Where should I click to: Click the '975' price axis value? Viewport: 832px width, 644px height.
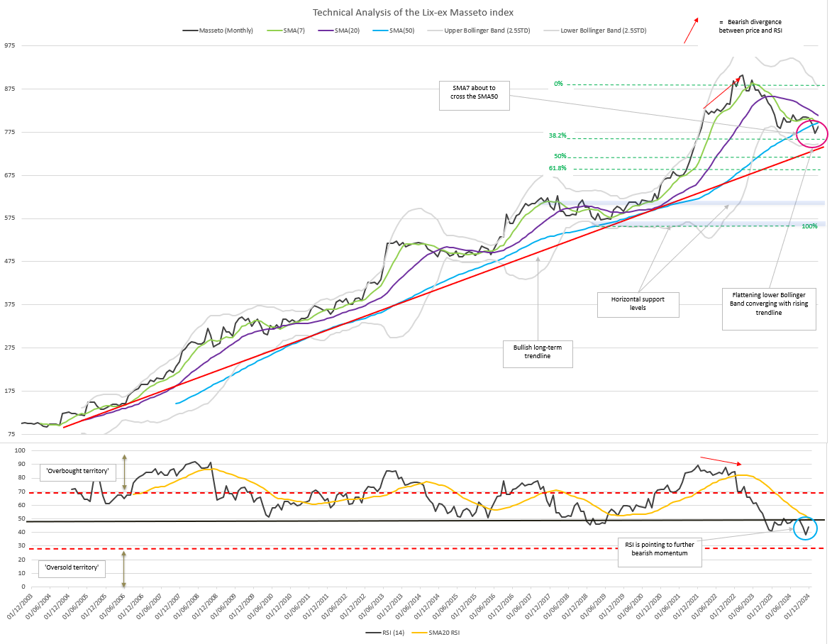pyautogui.click(x=10, y=45)
